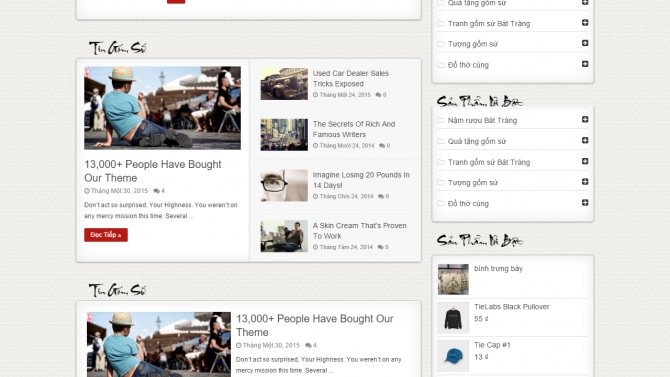Expand Tượng gốm sứ in Nậm rượu list
Screen dimensions: 670x377
[x=585, y=182]
